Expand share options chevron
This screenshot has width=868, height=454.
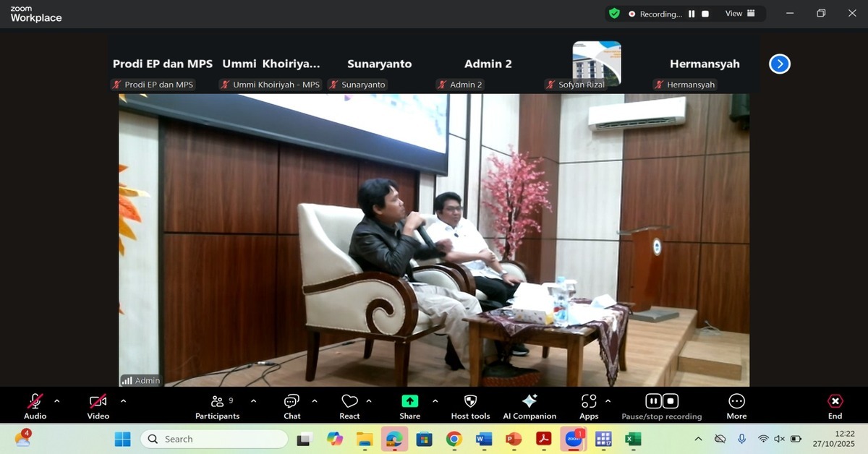435,401
